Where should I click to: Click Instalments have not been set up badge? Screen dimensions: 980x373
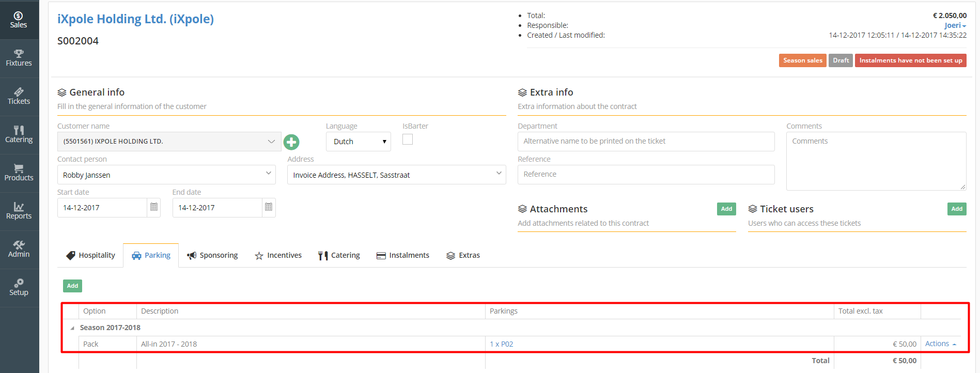pyautogui.click(x=911, y=60)
